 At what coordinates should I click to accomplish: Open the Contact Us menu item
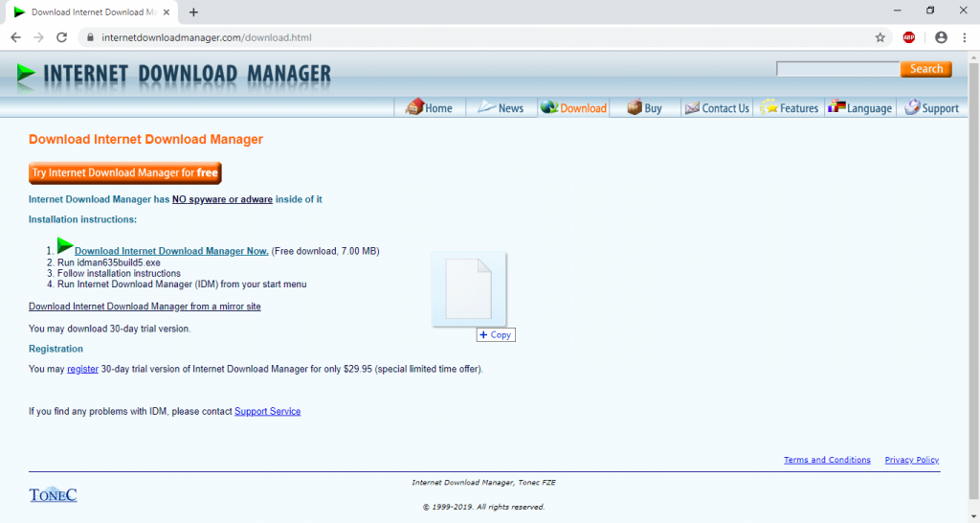click(717, 107)
